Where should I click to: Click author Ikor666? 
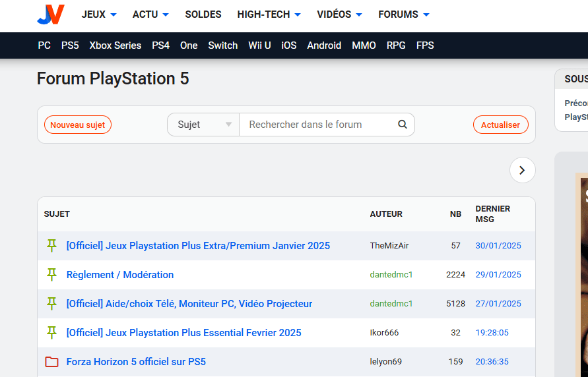pyautogui.click(x=384, y=332)
